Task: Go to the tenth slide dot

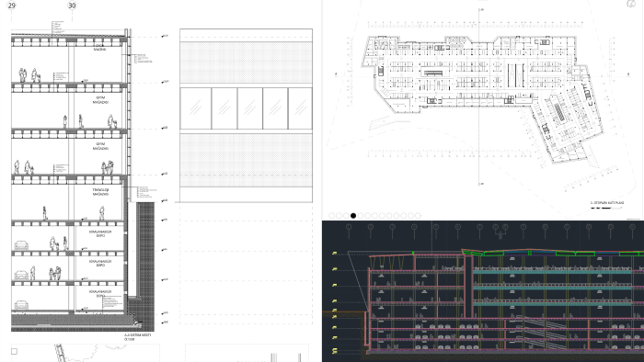Action: point(397,216)
